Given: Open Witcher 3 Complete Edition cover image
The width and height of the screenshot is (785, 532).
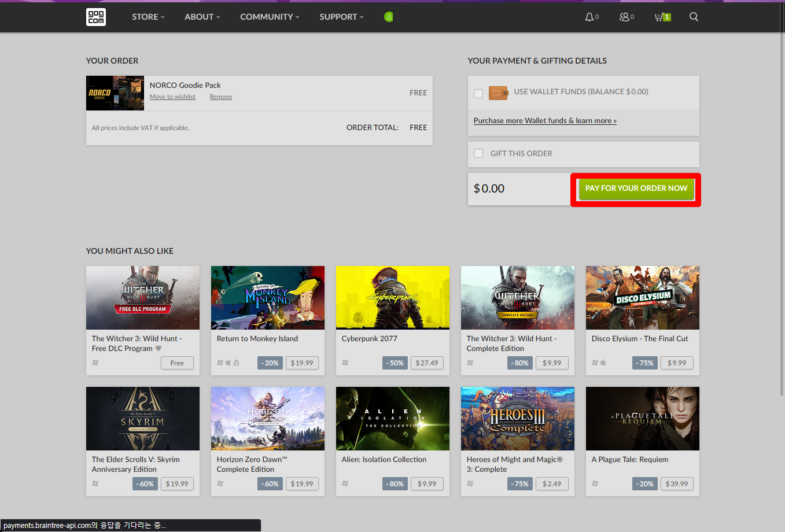Looking at the screenshot, I should (x=518, y=298).
